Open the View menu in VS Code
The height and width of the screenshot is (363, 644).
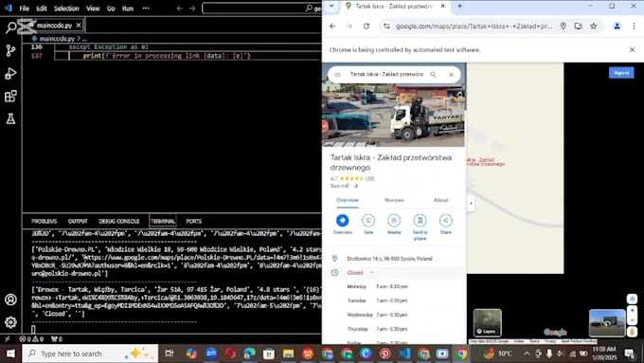(93, 9)
